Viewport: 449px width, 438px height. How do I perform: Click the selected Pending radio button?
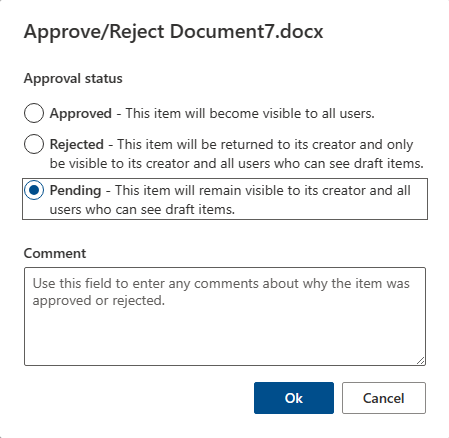34,190
